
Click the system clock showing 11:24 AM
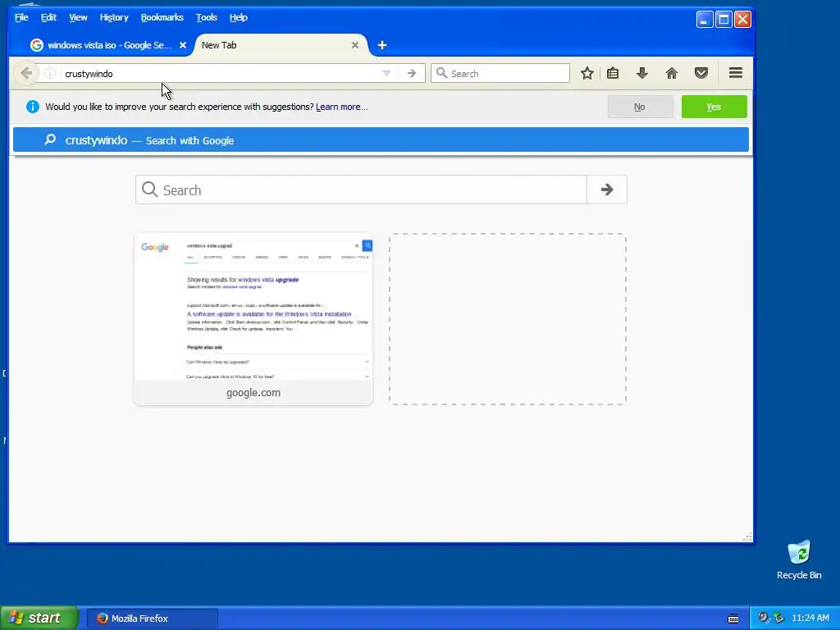pyautogui.click(x=810, y=619)
